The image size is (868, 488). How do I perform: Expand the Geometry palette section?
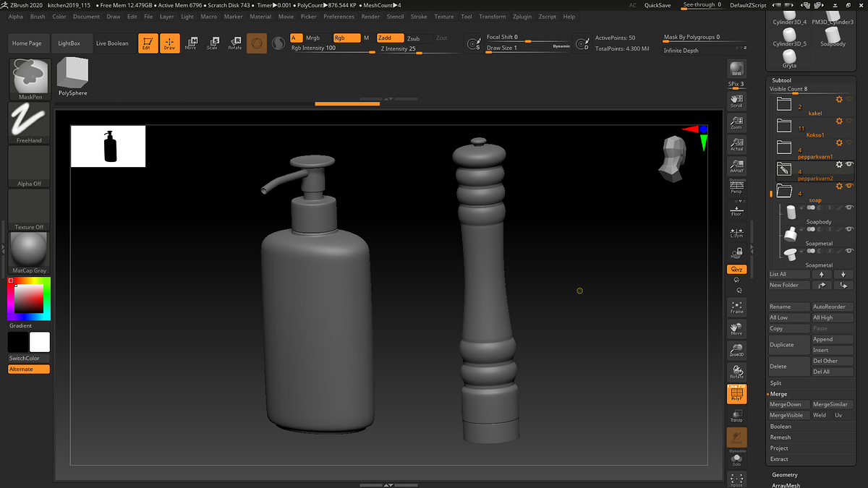785,475
